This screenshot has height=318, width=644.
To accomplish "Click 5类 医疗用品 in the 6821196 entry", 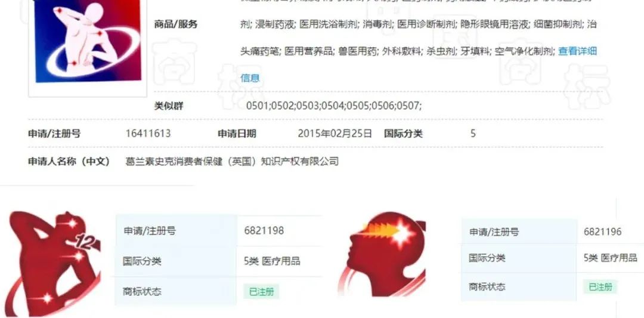I will coord(611,258).
